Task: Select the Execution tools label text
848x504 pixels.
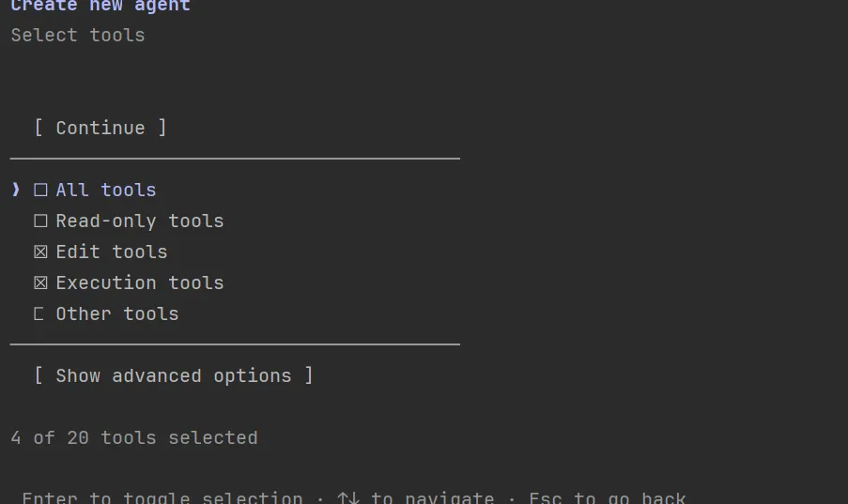Action: pyautogui.click(x=140, y=283)
